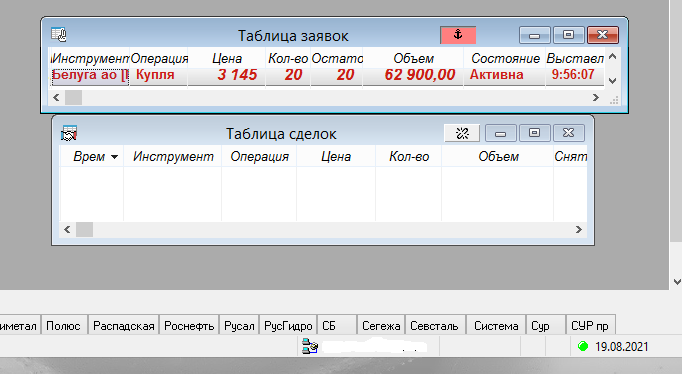Click scroll down arrow in orders table
Viewport: 682px width, 374px height.
click(612, 81)
